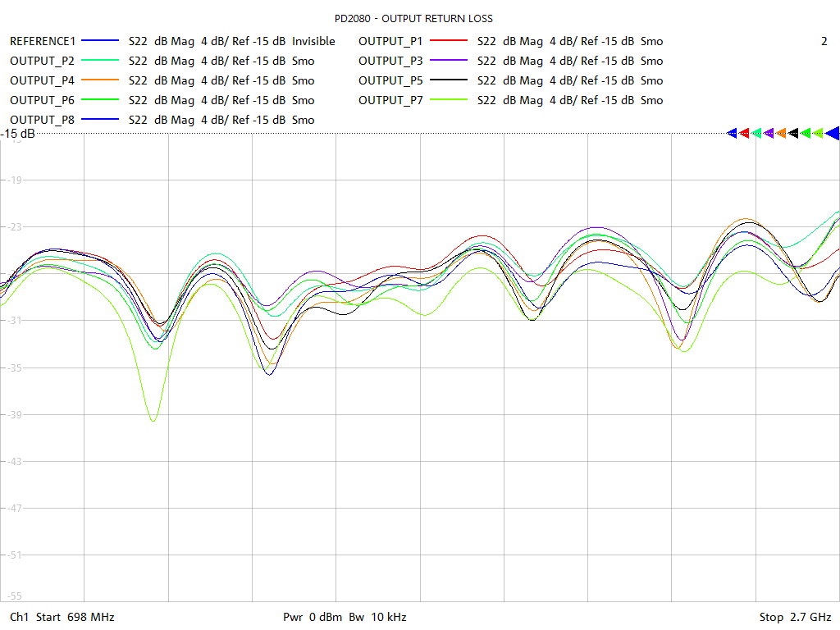Select the OUTPUT_P2 trace label
Screen dimensions: 840x630
[x=42, y=61]
